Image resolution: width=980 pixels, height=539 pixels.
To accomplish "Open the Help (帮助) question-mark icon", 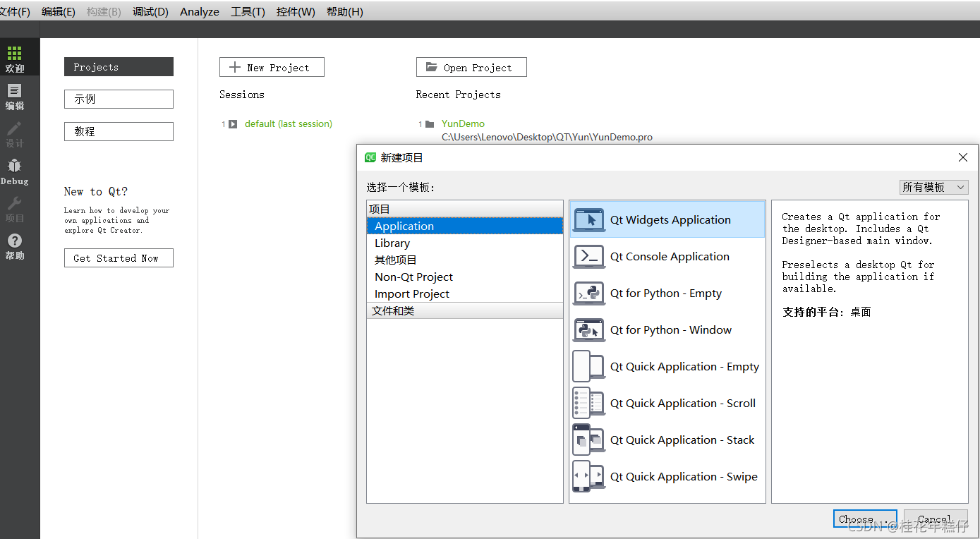I will [x=15, y=241].
